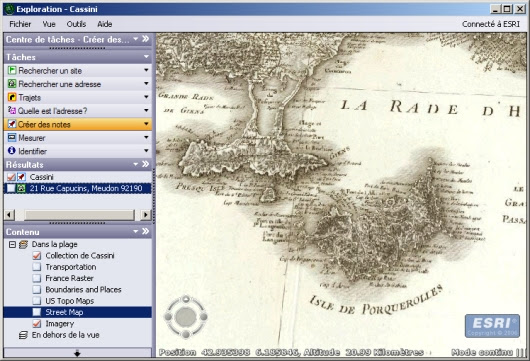The image size is (530, 361).
Task: Open the Contenu header dropdown arrow
Action: [136, 231]
